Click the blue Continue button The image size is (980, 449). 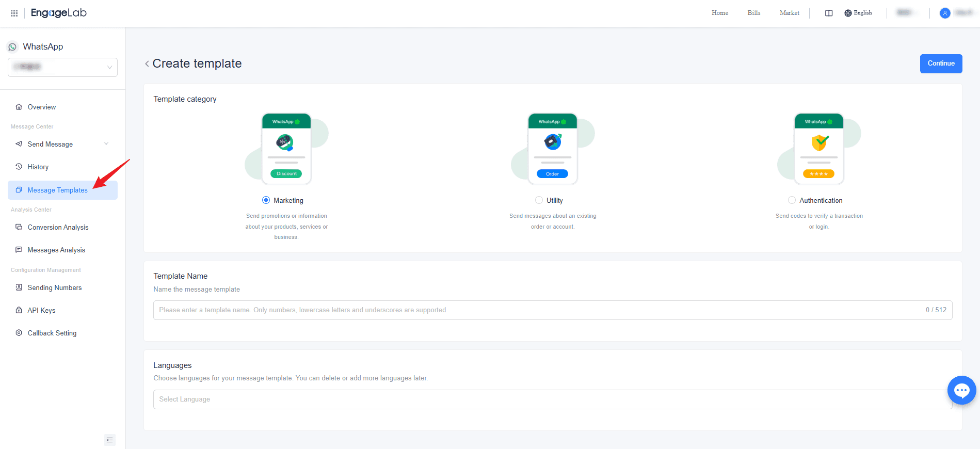coord(941,63)
